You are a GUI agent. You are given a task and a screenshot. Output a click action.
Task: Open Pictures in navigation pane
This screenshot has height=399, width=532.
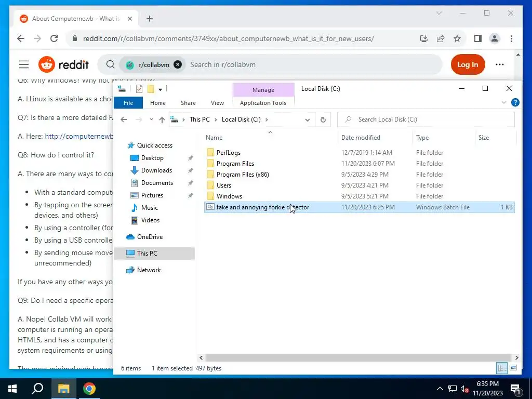[x=152, y=195]
